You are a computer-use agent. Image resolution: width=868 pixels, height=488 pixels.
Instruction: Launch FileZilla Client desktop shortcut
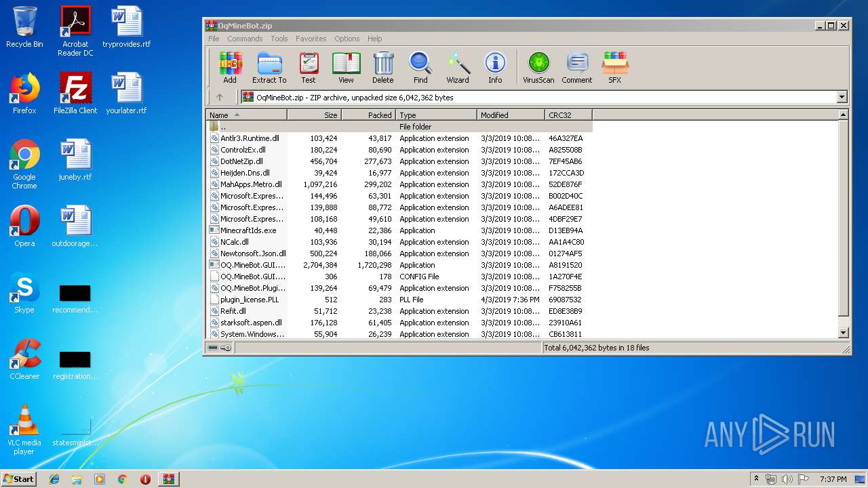(x=75, y=94)
